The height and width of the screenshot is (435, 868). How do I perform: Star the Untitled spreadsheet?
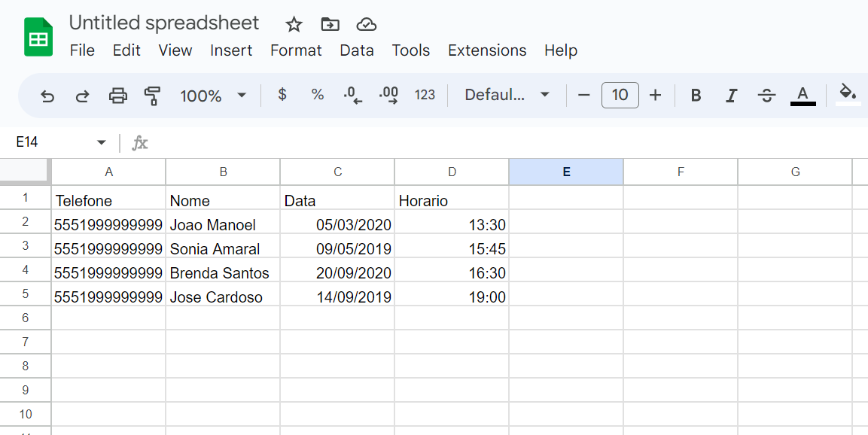point(294,24)
